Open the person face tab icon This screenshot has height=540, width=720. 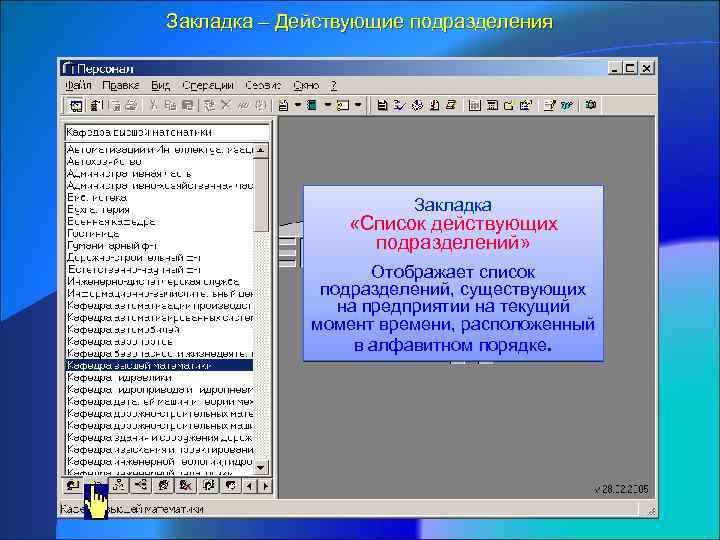coord(231,485)
